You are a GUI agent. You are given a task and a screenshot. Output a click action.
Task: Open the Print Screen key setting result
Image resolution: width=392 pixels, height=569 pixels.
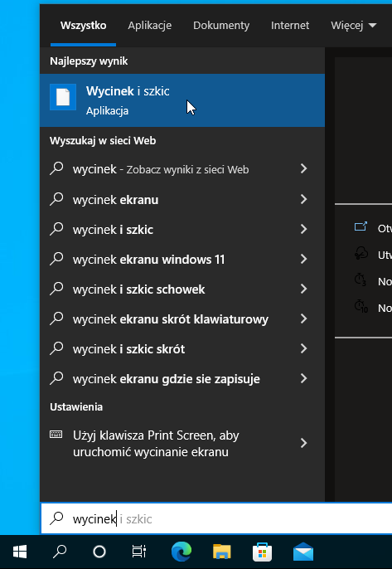point(182,443)
